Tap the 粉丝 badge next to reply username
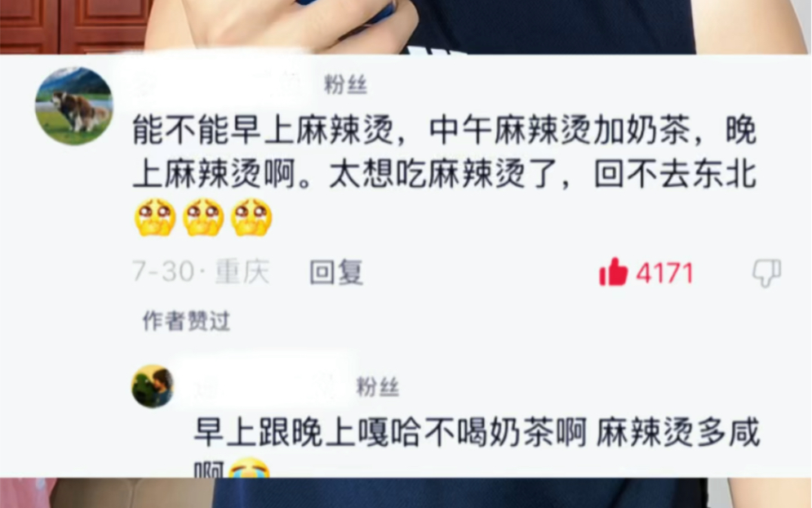 [x=378, y=386]
